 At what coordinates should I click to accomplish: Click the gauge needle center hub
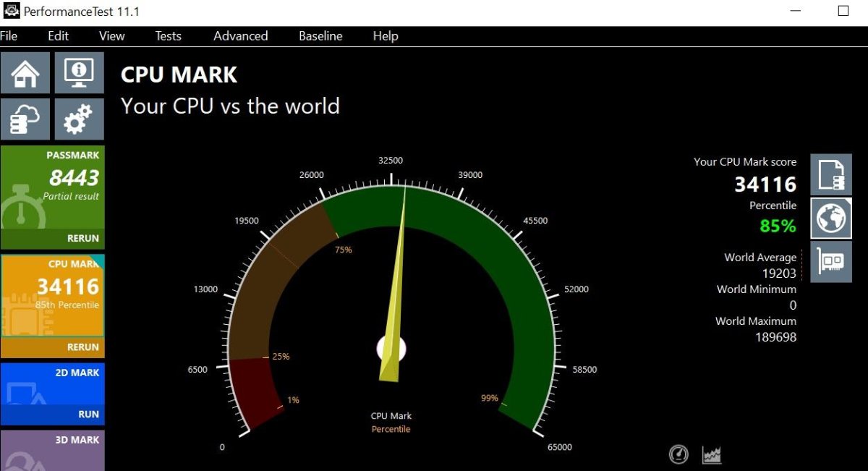click(x=391, y=349)
